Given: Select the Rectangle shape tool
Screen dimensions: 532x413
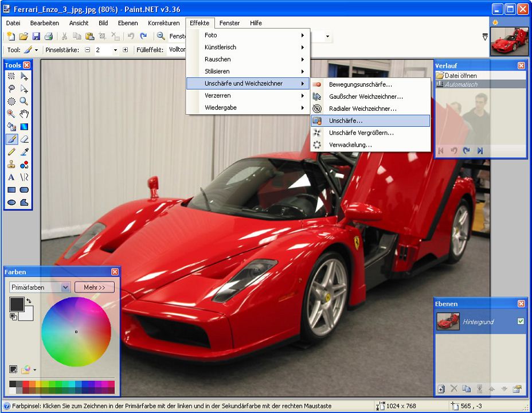Looking at the screenshot, I should (x=11, y=190).
